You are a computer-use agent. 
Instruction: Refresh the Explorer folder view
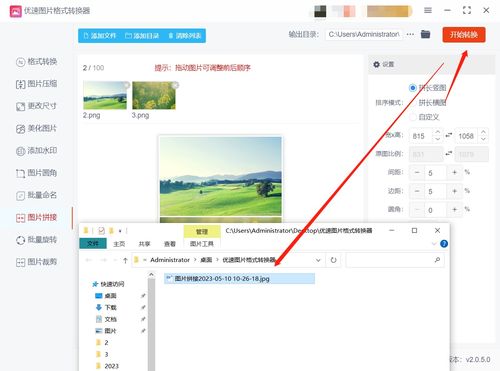(333, 260)
